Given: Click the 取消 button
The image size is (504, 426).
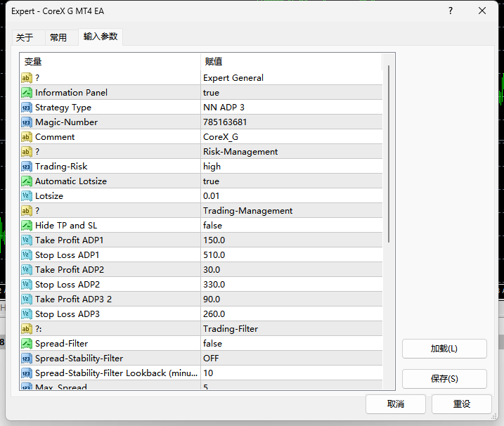Looking at the screenshot, I should 396,404.
